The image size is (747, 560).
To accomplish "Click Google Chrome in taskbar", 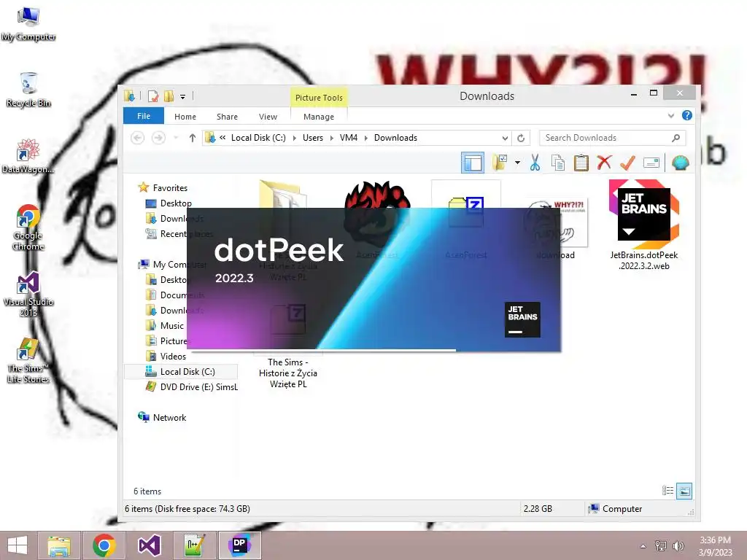I will pos(104,545).
